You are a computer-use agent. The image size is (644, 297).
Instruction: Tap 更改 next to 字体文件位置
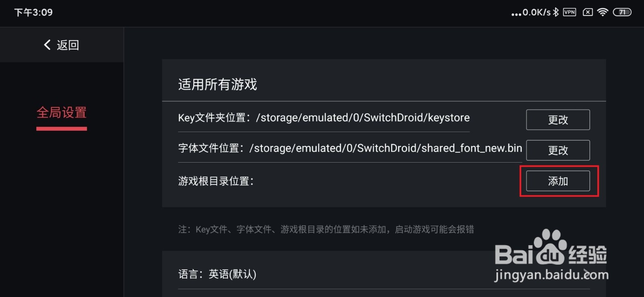tap(558, 150)
